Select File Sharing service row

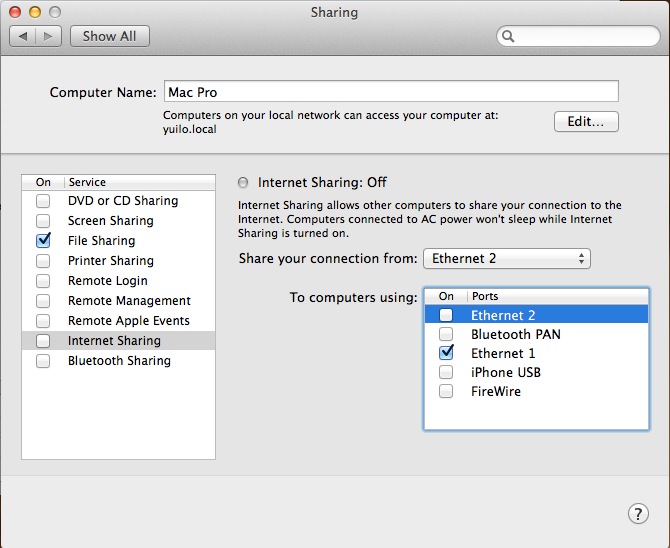(118, 241)
